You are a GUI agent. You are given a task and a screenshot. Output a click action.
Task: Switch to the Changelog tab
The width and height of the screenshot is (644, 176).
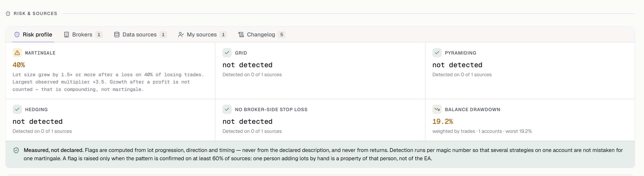click(262, 35)
